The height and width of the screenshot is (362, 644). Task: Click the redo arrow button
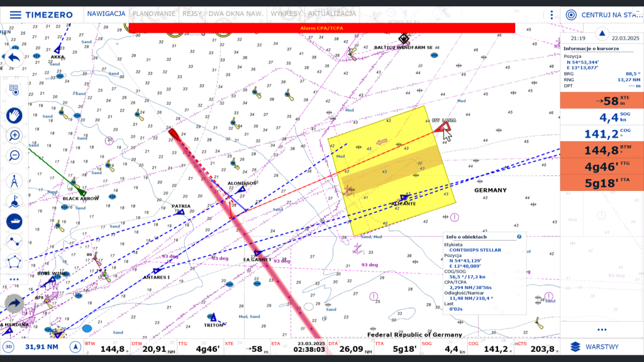[14, 304]
